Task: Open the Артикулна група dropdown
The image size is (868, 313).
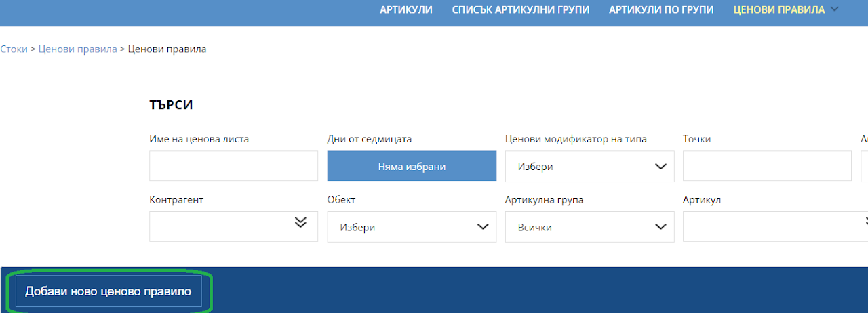Action: pyautogui.click(x=589, y=227)
